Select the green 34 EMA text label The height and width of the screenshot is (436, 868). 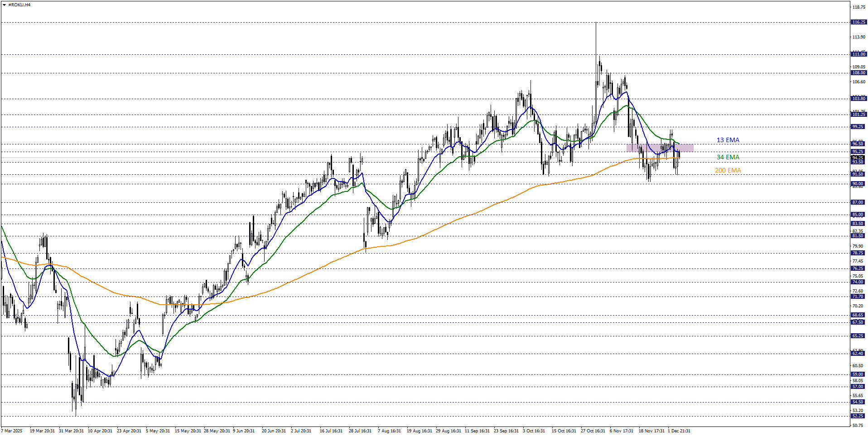728,157
